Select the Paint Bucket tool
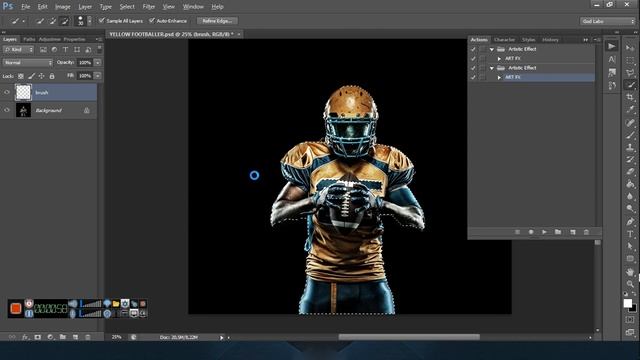This screenshot has width=640, height=360. point(630,184)
